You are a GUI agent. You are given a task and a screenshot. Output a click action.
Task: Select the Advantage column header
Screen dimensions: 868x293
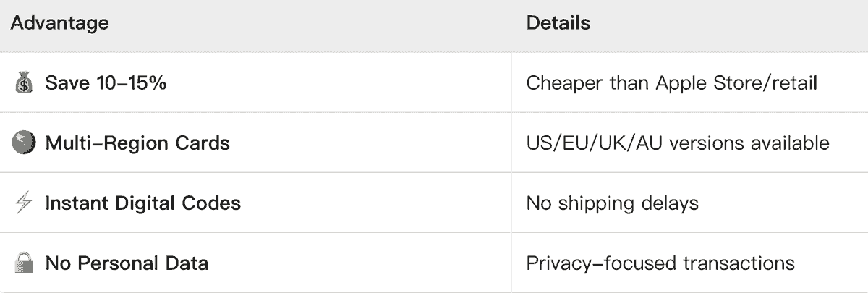59,23
